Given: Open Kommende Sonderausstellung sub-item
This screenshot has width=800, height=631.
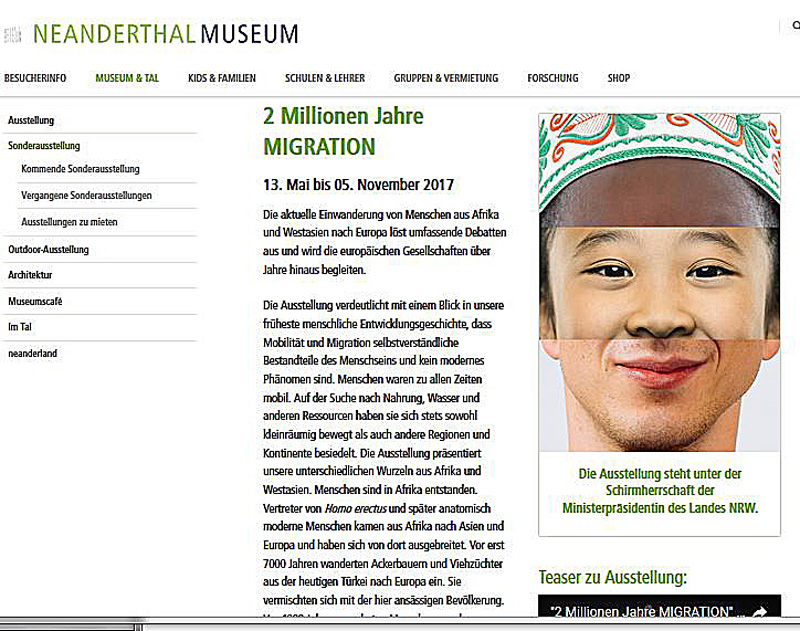Looking at the screenshot, I should click(x=80, y=170).
